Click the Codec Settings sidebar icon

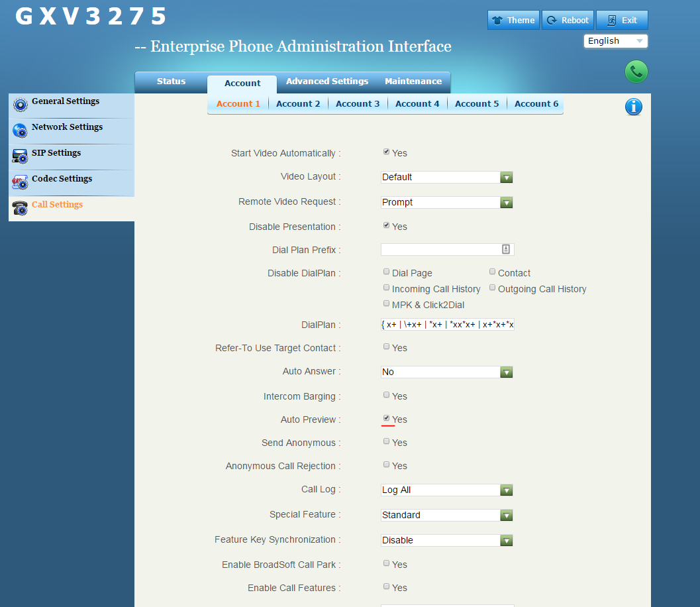[x=21, y=182]
